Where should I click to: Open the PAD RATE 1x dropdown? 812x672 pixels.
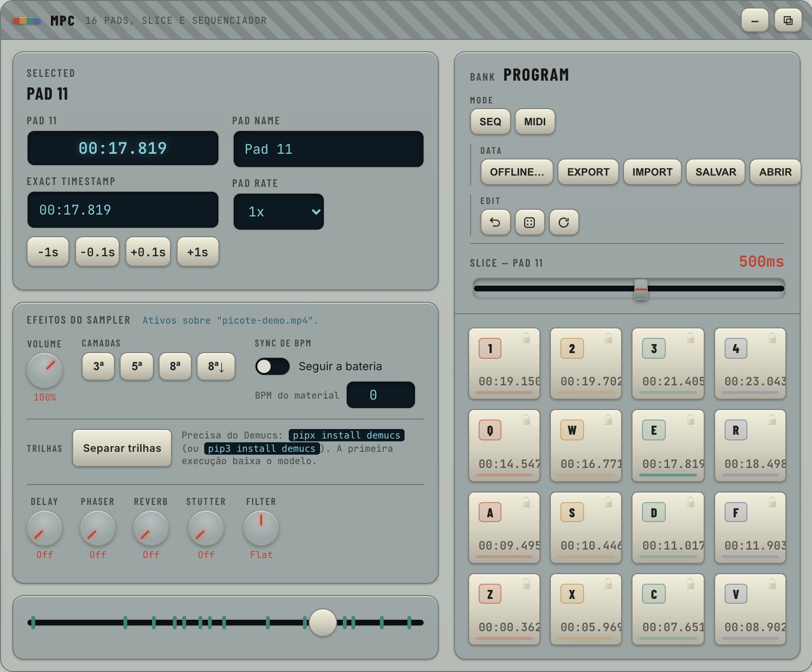pos(279,212)
